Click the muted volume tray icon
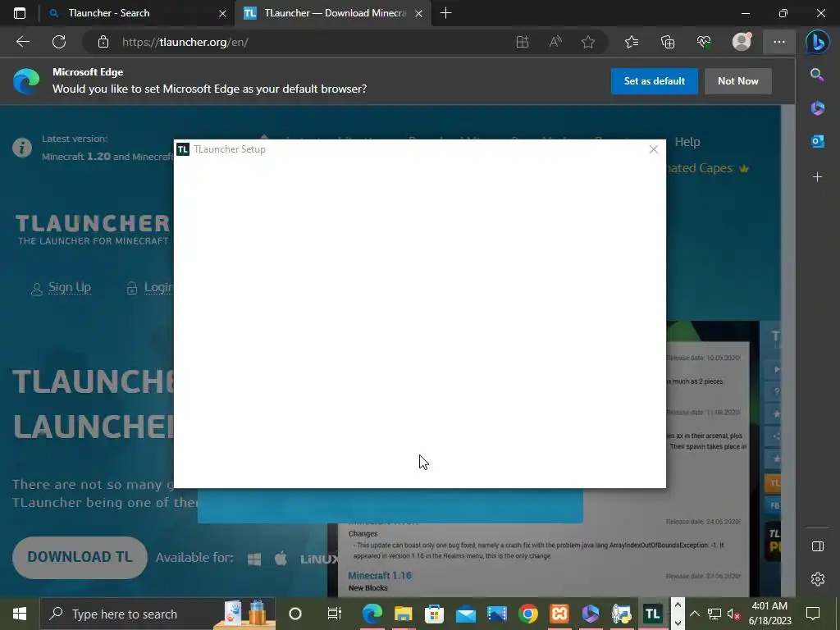The image size is (840, 630). [x=733, y=614]
